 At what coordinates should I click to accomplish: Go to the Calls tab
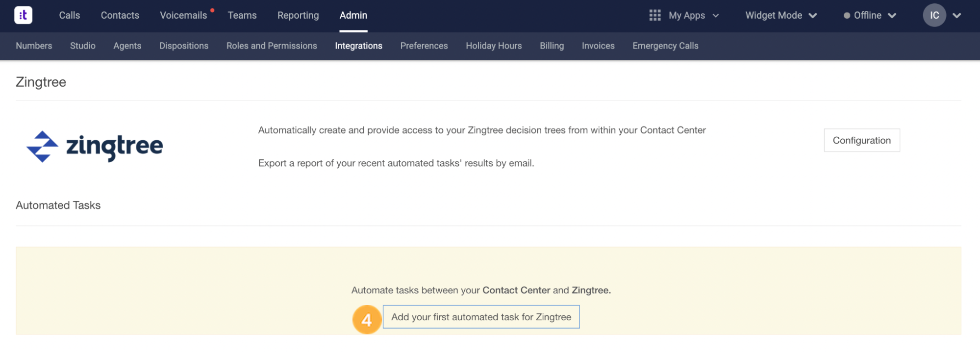(70, 15)
